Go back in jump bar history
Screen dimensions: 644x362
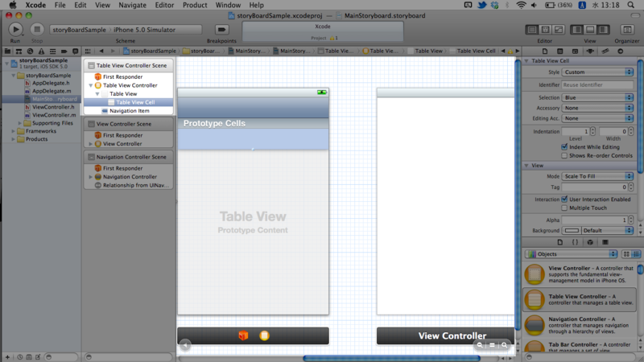[x=101, y=51]
